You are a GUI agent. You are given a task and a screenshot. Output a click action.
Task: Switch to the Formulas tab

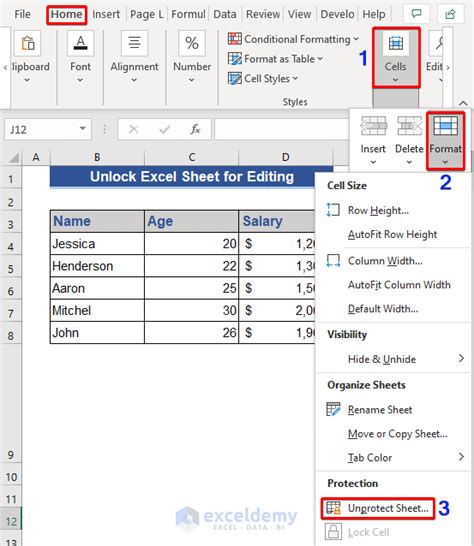click(x=188, y=14)
